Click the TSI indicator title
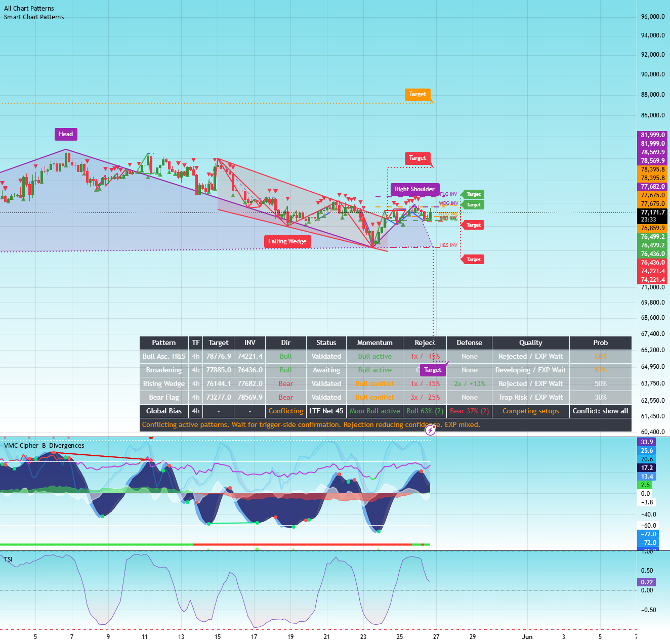Image resolution: width=670 pixels, height=644 pixels. [8, 559]
